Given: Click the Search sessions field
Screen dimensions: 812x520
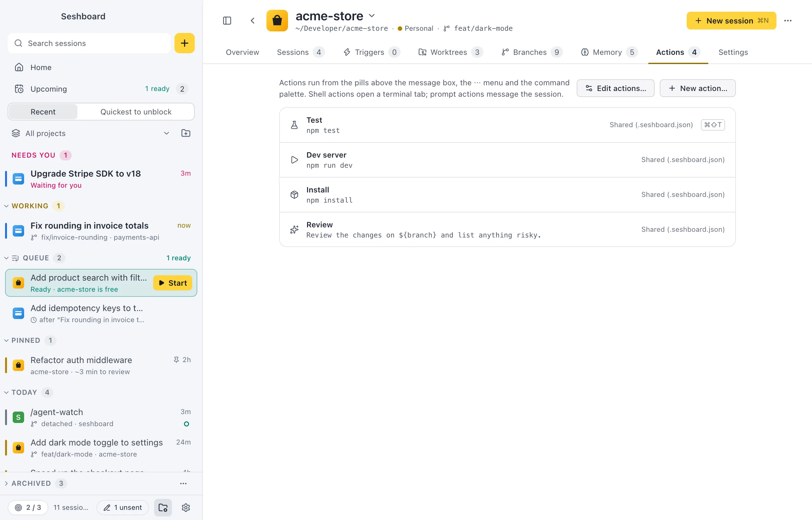Looking at the screenshot, I should [x=89, y=43].
